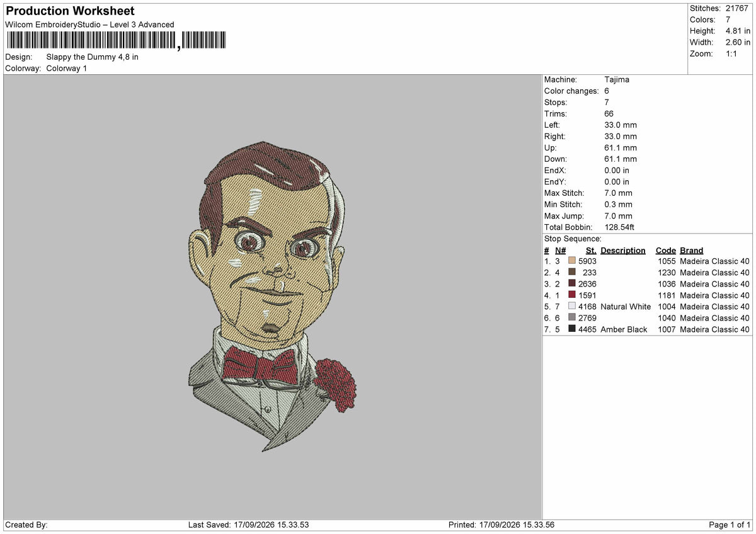The height and width of the screenshot is (534, 756).
Task: Click the Stitches count 21767
Action: pyautogui.click(x=738, y=8)
